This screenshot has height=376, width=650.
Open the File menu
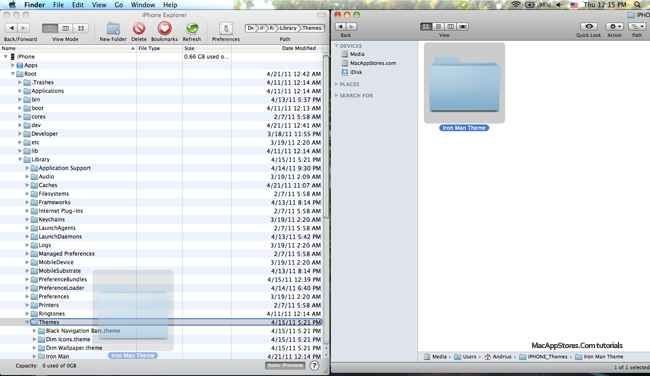click(58, 5)
